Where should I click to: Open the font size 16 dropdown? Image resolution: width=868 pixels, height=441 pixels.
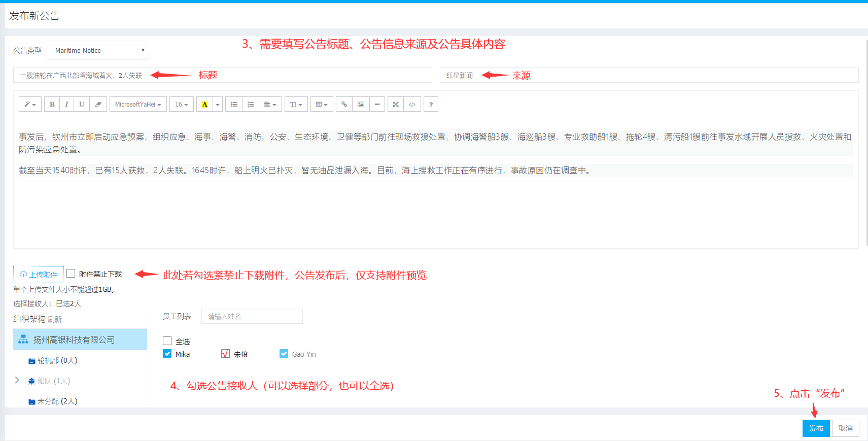[182, 104]
